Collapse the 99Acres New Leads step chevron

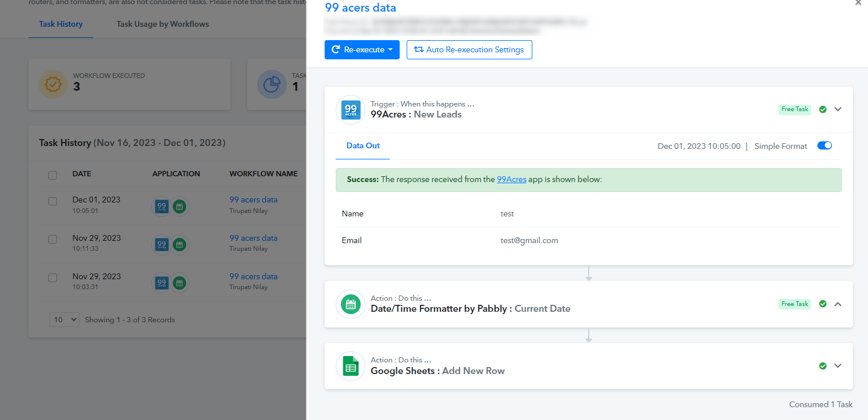[838, 109]
